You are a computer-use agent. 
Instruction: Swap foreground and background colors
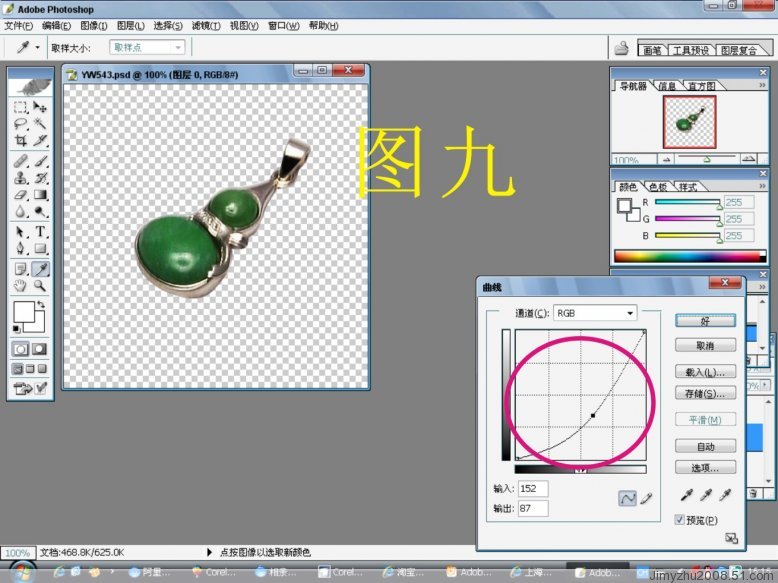tap(41, 304)
